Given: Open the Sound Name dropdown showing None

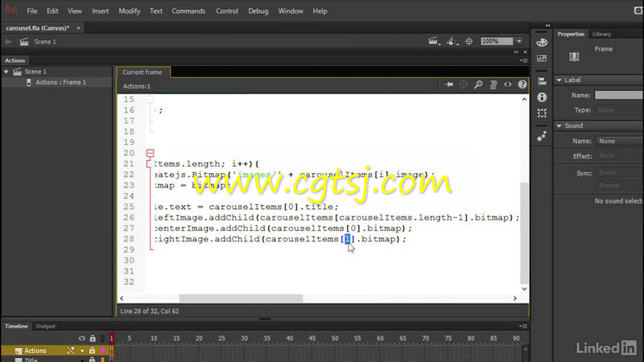Looking at the screenshot, I should coord(619,142).
